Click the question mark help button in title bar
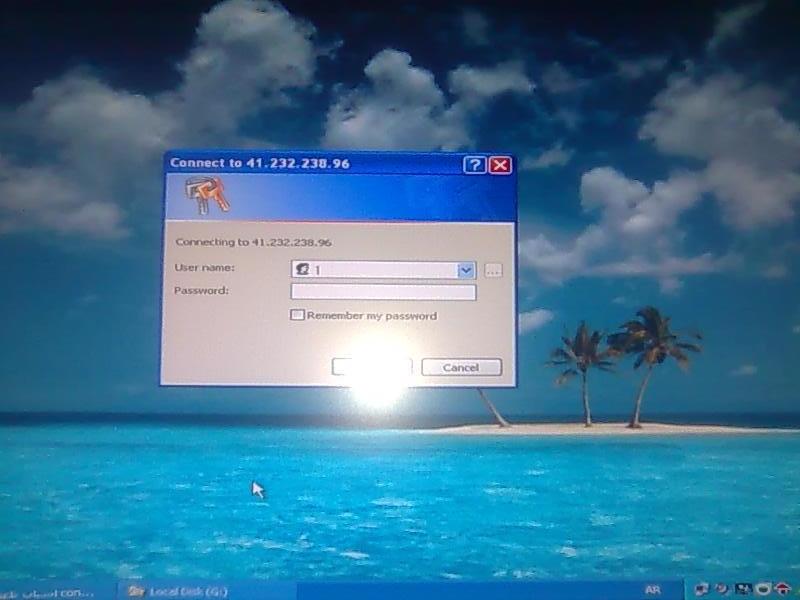This screenshot has height=600, width=800. (x=474, y=165)
